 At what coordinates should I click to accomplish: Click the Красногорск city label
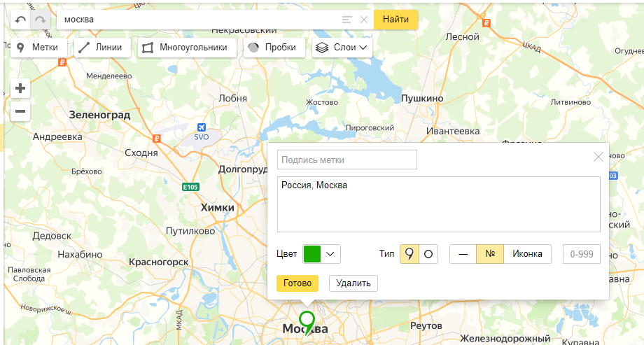[x=158, y=262]
